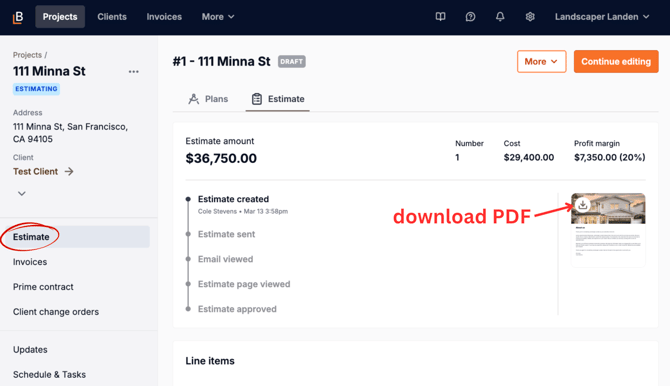Click the $36,750.00 estimate amount
This screenshot has width=670, height=386.
pyautogui.click(x=221, y=158)
